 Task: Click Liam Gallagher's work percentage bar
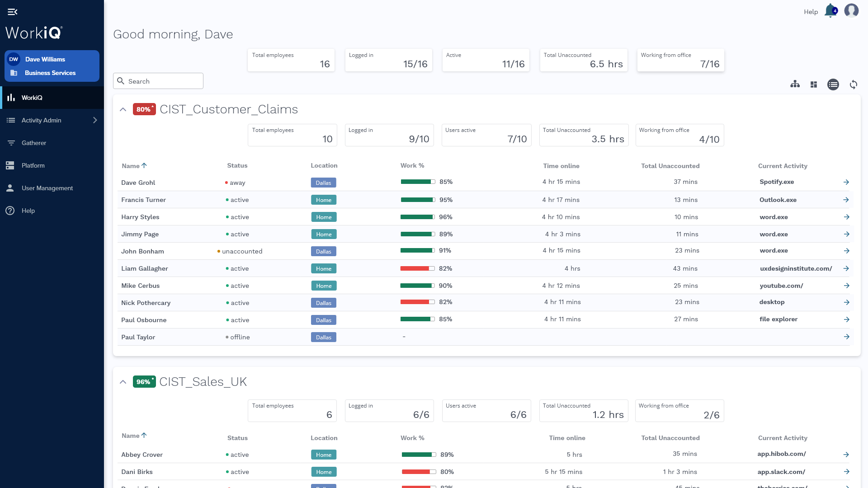[417, 268]
